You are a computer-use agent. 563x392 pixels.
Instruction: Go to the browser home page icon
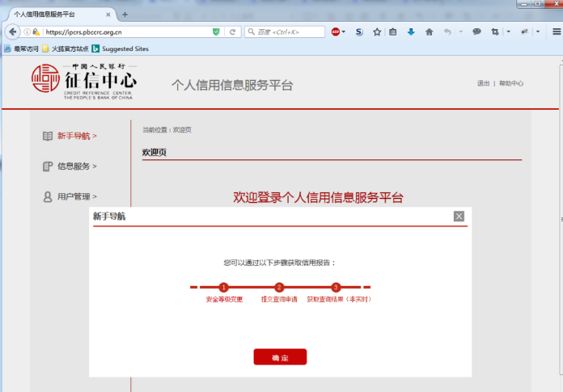click(429, 32)
